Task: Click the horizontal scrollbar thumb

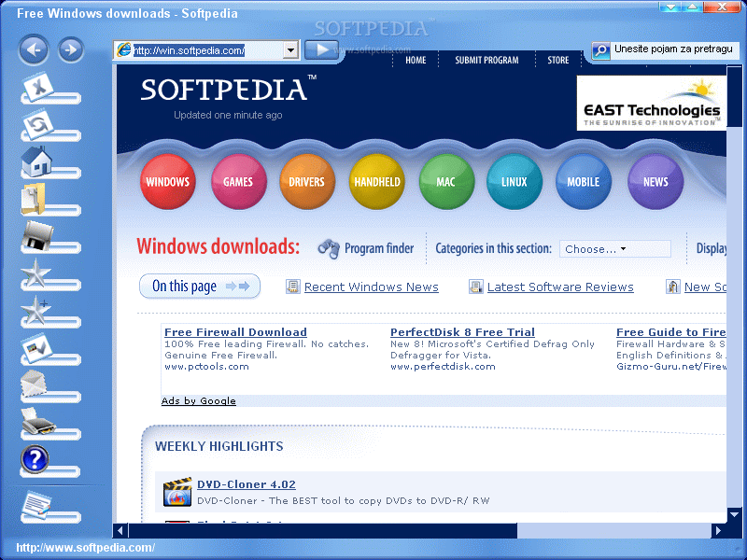Action: coord(323,530)
